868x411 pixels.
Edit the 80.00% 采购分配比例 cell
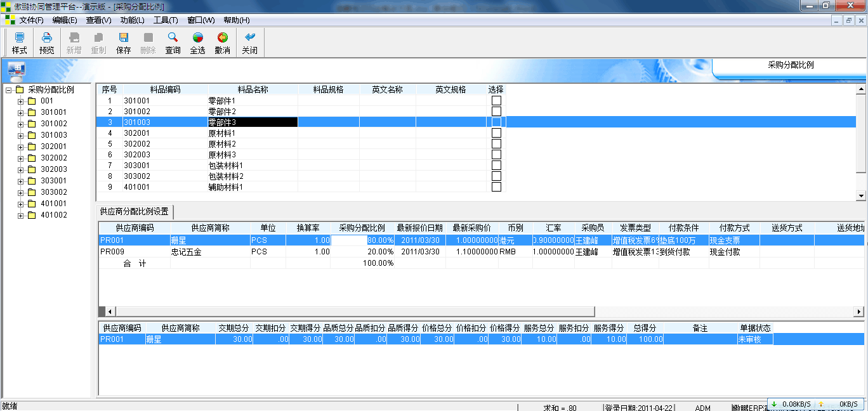(x=362, y=240)
